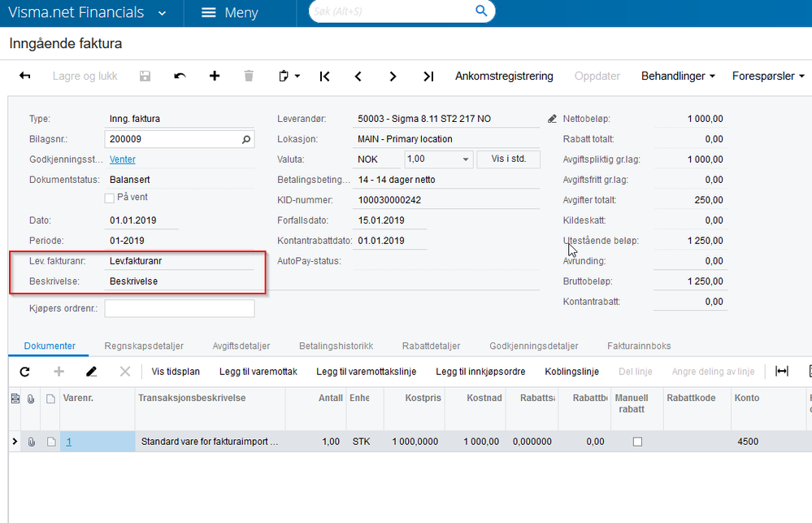Open the Betalingshistorikk tab
Viewport: 812px width, 523px height.
point(336,346)
